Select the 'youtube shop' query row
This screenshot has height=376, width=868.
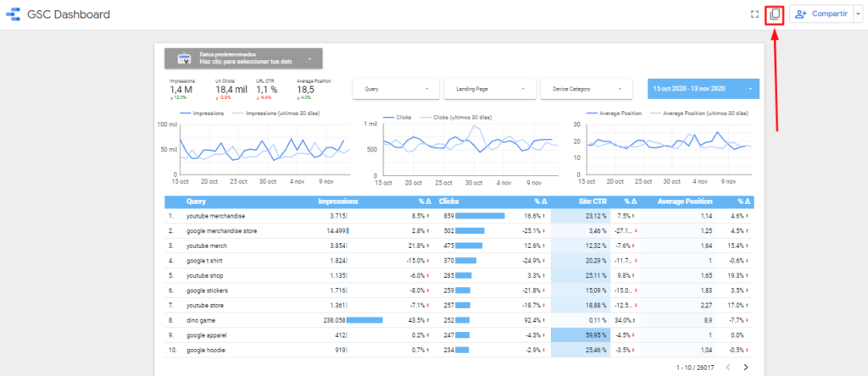pyautogui.click(x=459, y=276)
